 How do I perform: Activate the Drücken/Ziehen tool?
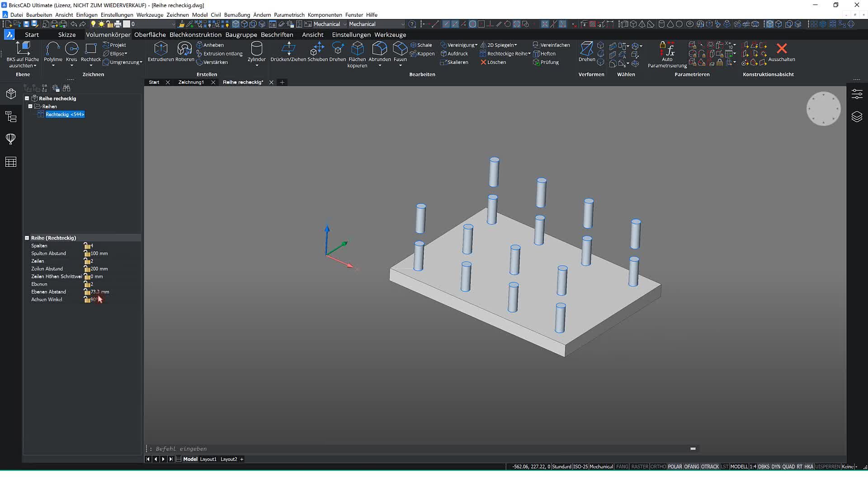288,52
